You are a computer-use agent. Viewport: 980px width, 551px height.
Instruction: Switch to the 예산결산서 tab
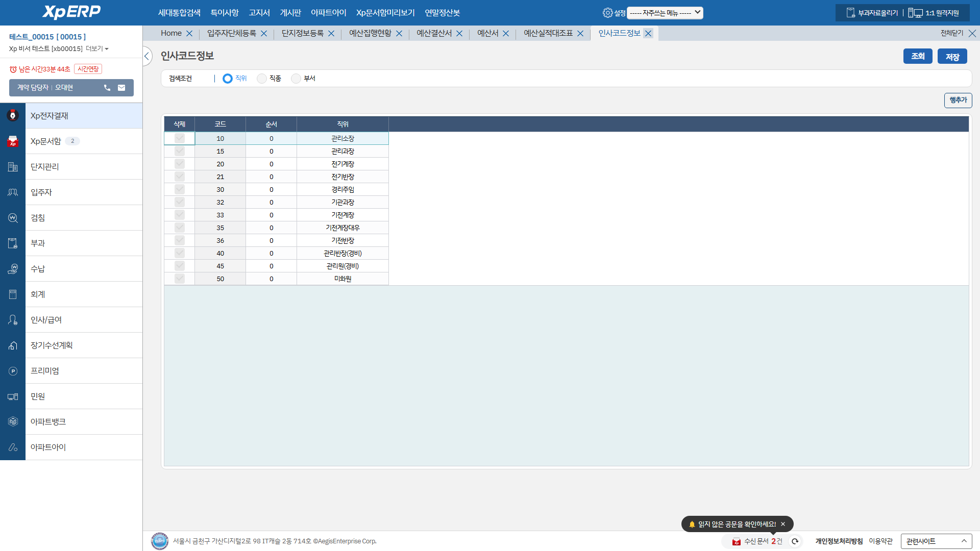[434, 33]
